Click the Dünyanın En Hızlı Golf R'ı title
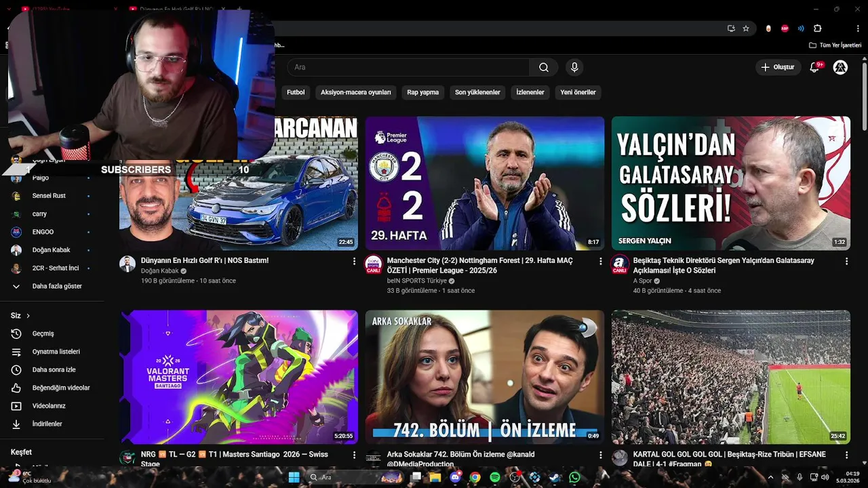868x488 pixels. [x=205, y=260]
